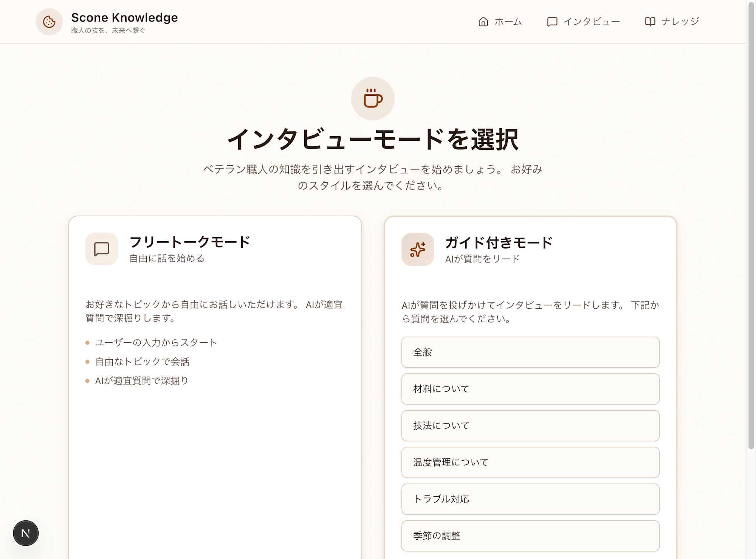This screenshot has height=559, width=756.
Task: Click the coffee cup icon
Action: (x=373, y=99)
